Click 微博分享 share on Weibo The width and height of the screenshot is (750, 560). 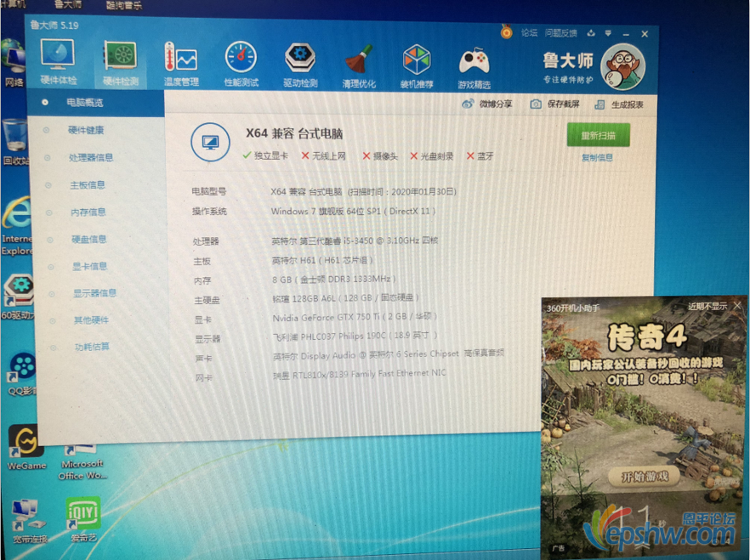click(487, 104)
